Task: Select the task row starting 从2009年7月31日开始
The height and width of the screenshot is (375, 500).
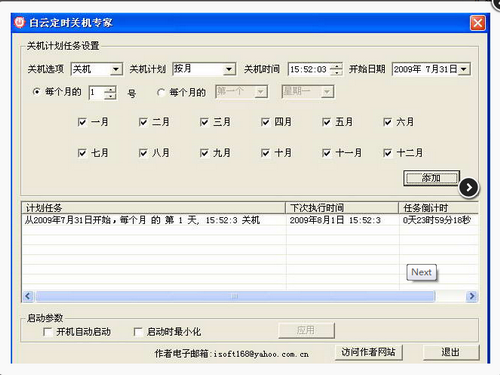Action: [250, 220]
